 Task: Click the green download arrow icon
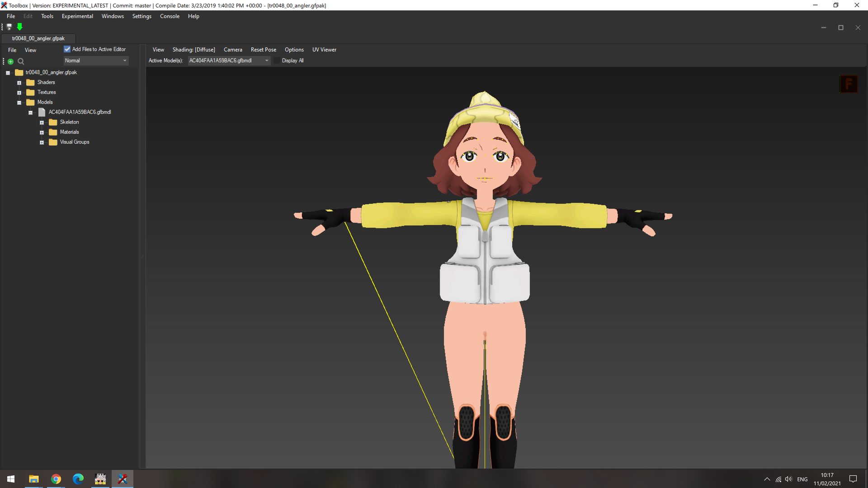19,27
